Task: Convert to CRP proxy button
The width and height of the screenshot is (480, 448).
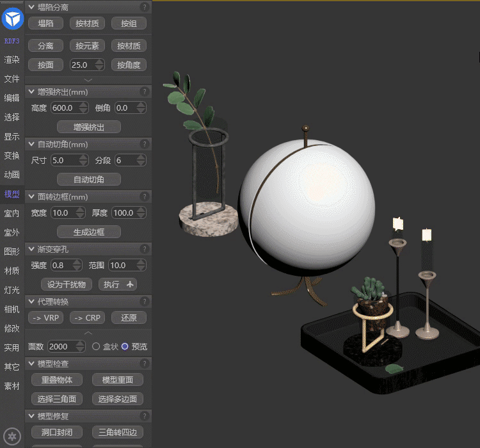Action: (87, 317)
